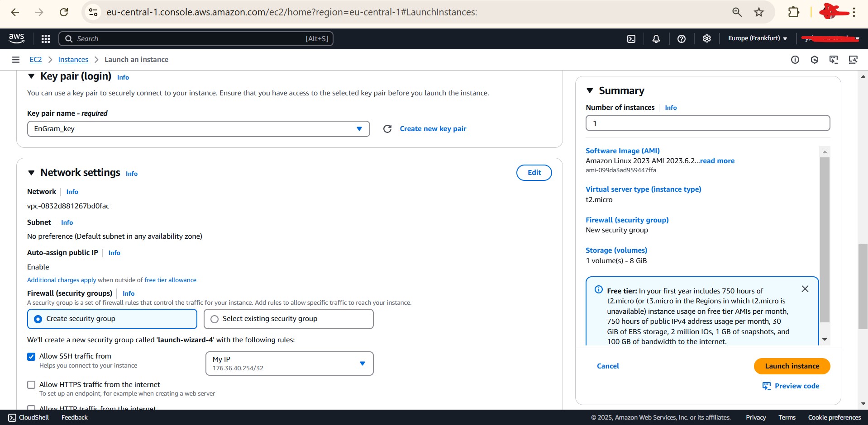Select the Create security group option
This screenshot has width=868, height=425.
tap(38, 319)
